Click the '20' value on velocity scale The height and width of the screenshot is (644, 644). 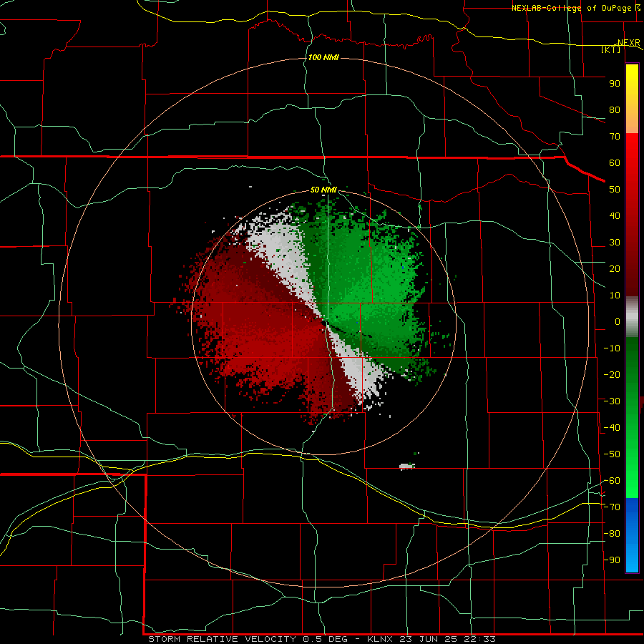615,269
